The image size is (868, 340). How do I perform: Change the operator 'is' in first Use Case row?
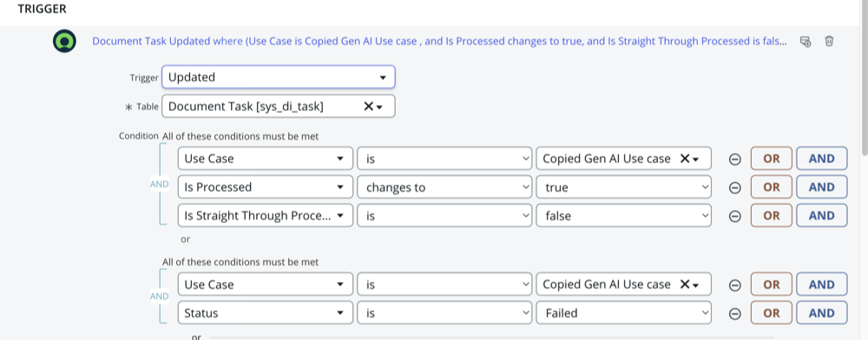[x=445, y=159]
